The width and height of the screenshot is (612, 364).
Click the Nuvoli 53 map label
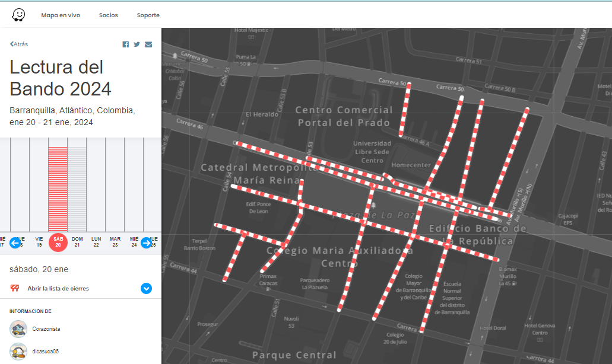pos(291,322)
